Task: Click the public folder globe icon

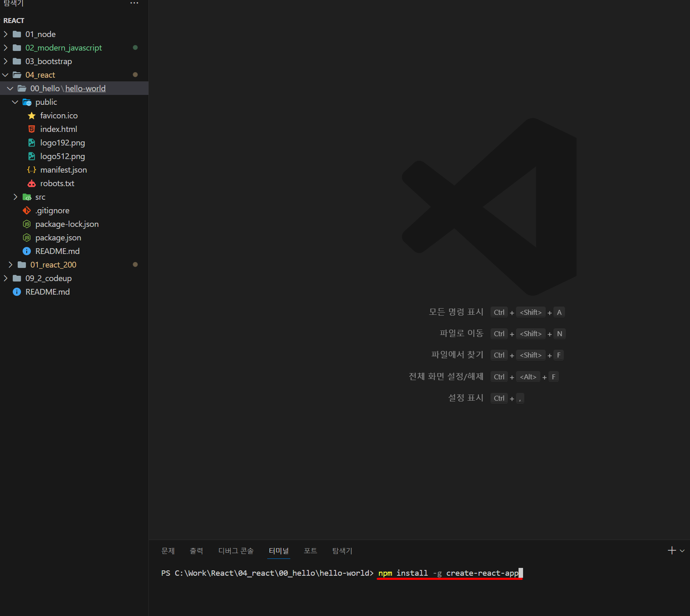Action: [x=27, y=102]
